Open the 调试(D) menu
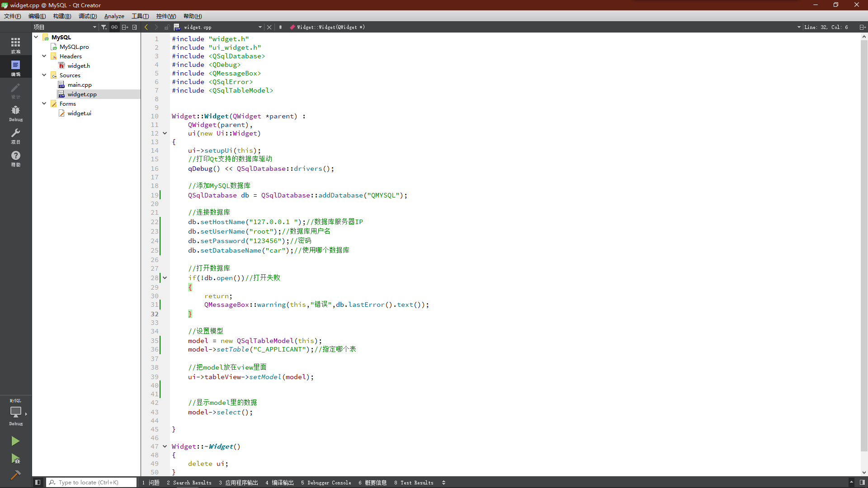 pos(88,16)
